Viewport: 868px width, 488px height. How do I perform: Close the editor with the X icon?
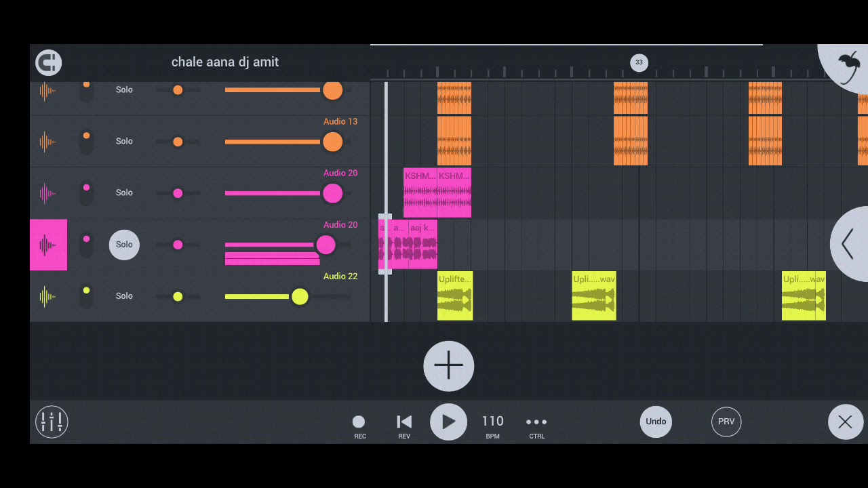tap(845, 422)
